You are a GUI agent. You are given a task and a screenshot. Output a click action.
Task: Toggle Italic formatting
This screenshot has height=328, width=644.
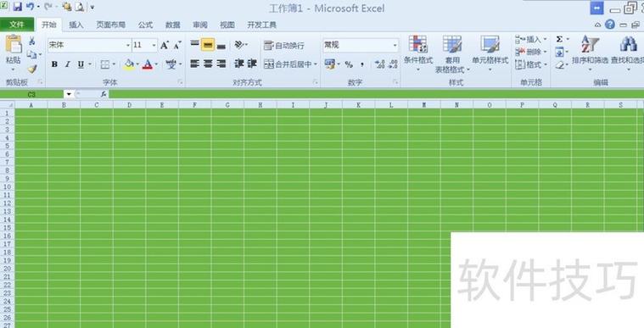coord(68,64)
